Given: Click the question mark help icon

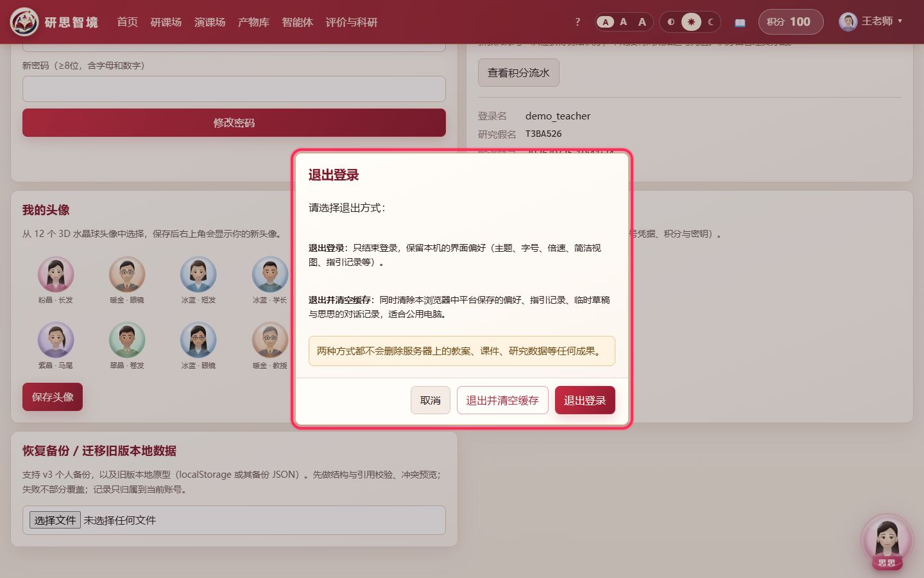Looking at the screenshot, I should point(577,22).
